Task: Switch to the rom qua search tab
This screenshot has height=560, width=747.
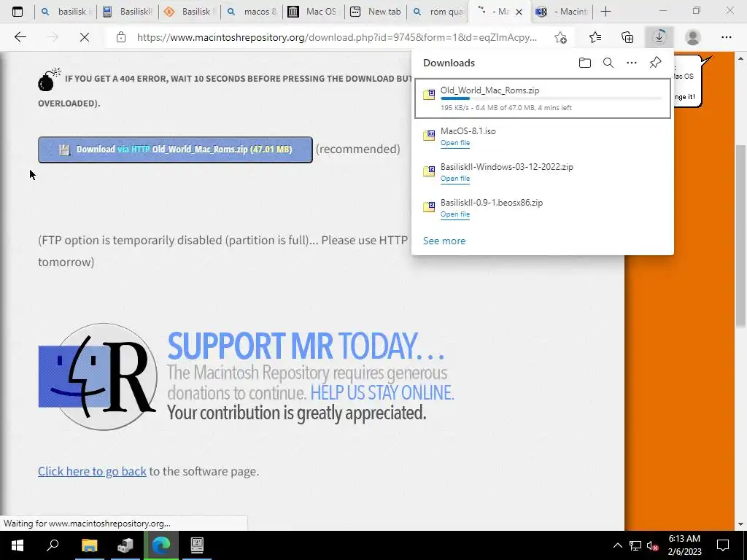Action: point(437,12)
